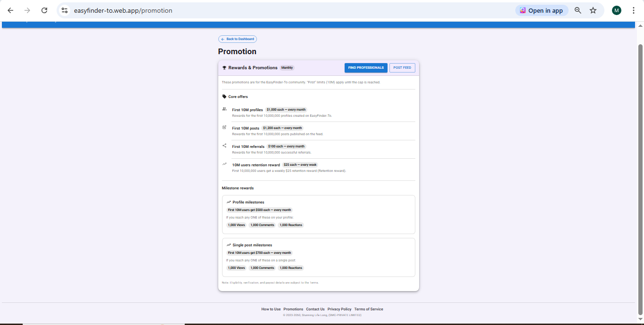Click First 10M users get $500 each chip
644x325 pixels.
pyautogui.click(x=259, y=210)
